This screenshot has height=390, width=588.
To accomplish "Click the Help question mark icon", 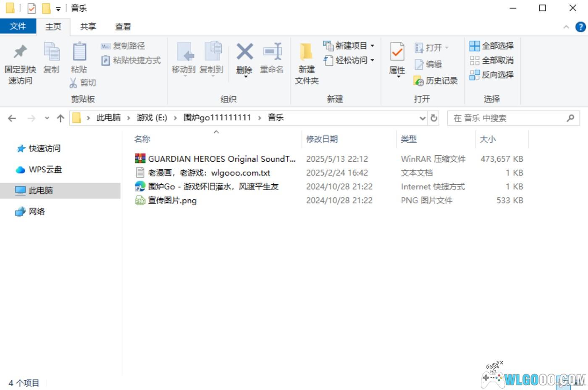I will [580, 27].
